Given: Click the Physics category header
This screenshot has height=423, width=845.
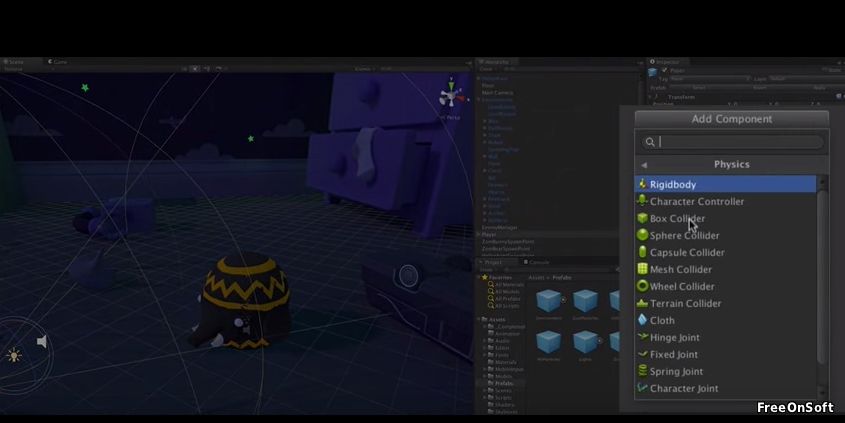Looking at the screenshot, I should (x=732, y=164).
